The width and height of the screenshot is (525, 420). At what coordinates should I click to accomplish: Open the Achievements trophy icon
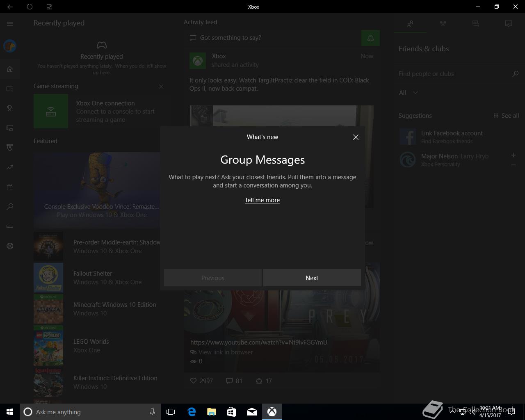point(10,108)
